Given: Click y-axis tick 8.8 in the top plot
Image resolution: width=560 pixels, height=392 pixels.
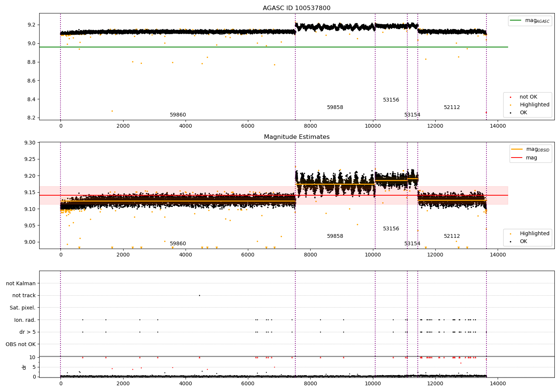Looking at the screenshot, I should [x=31, y=62].
